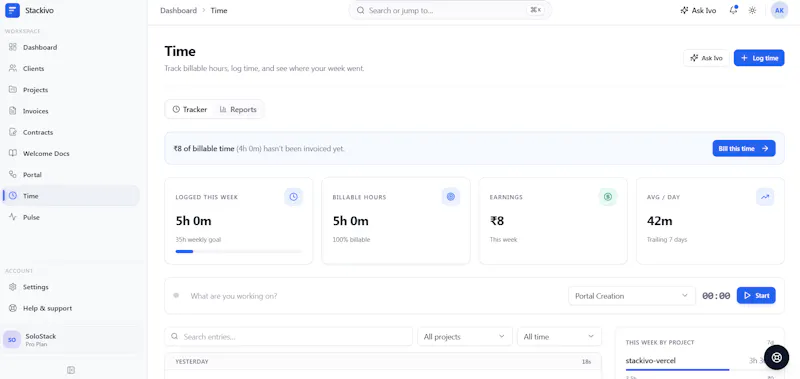Switch to the Tracker tab

click(190, 109)
